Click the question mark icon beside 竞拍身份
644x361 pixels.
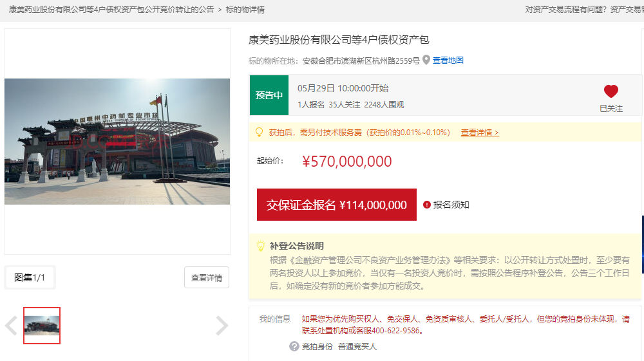(x=294, y=346)
